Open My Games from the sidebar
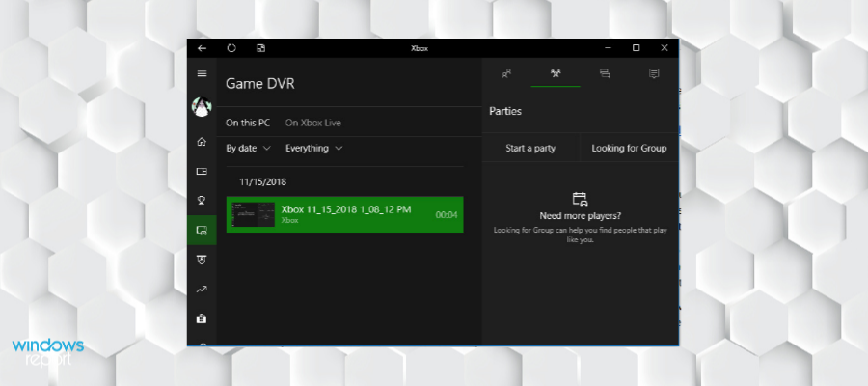The image size is (868, 386). (x=203, y=171)
